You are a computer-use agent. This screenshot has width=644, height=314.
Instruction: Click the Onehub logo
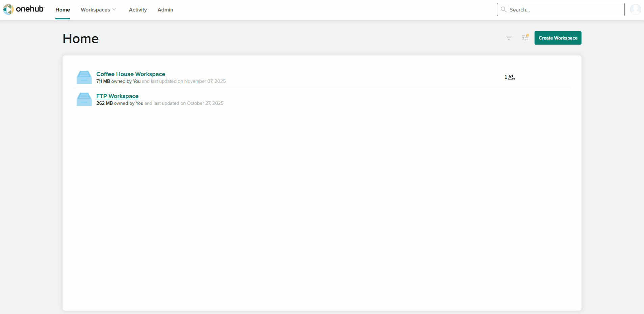click(x=23, y=9)
